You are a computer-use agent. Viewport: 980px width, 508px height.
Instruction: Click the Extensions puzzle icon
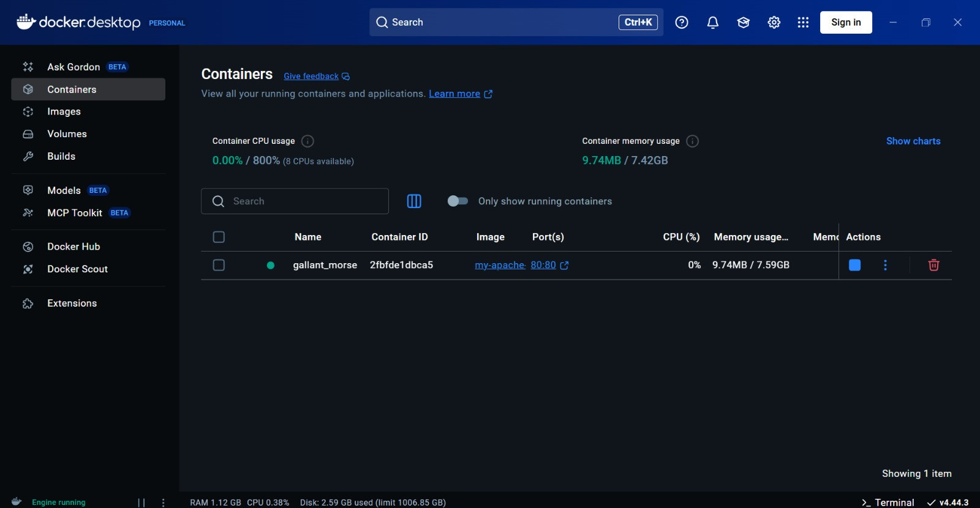[28, 304]
